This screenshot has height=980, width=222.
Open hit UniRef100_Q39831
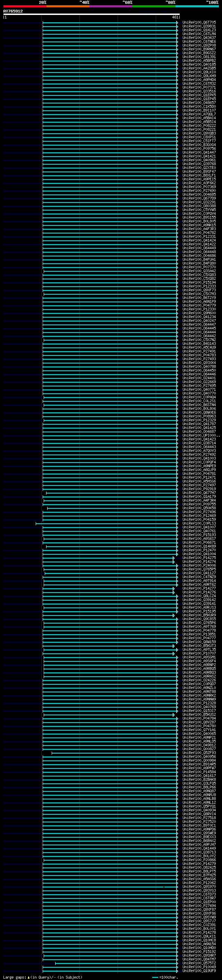pyautogui.click(x=199, y=26)
